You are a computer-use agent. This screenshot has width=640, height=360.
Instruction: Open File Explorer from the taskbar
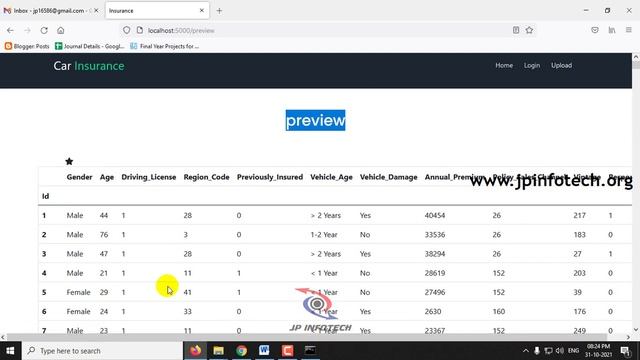point(218,351)
